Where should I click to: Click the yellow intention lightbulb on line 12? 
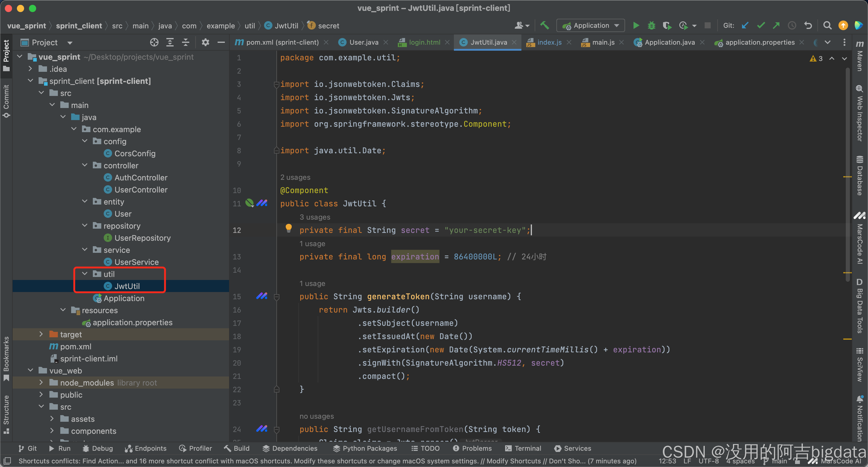pos(288,228)
